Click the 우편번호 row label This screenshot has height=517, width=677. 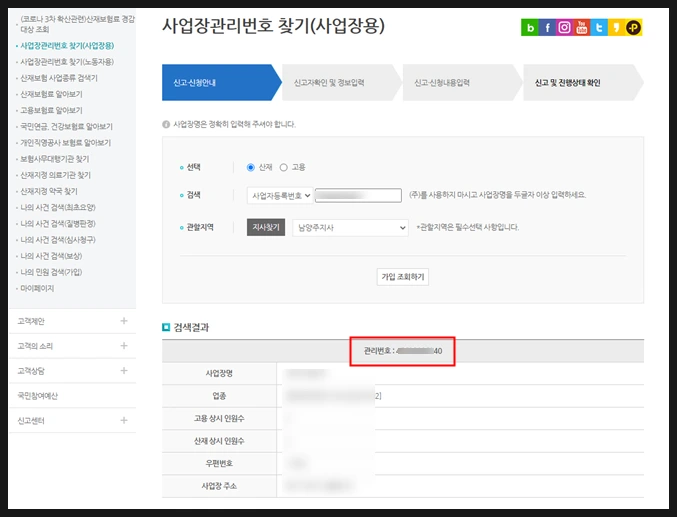(219, 463)
